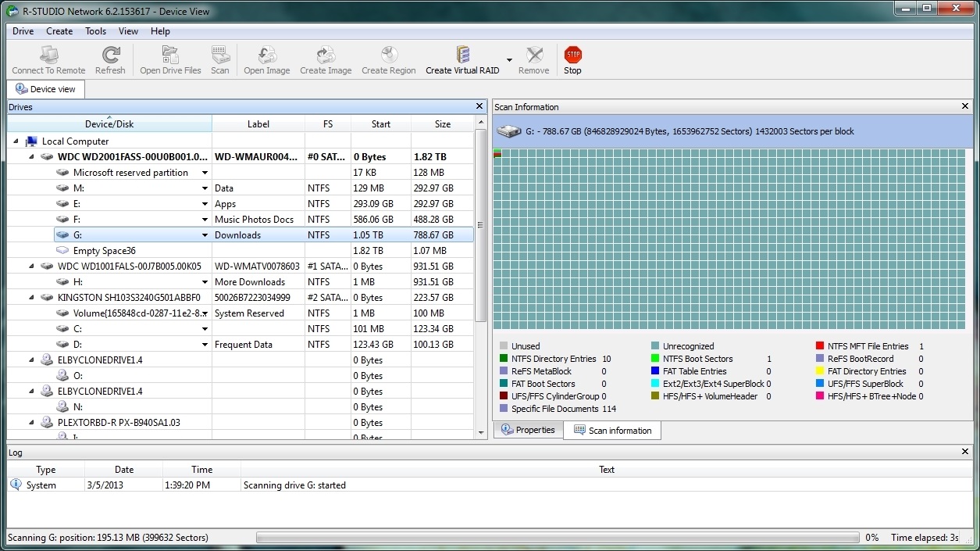The image size is (980, 551).
Task: Click the Stop scan toolbar icon
Action: point(572,55)
